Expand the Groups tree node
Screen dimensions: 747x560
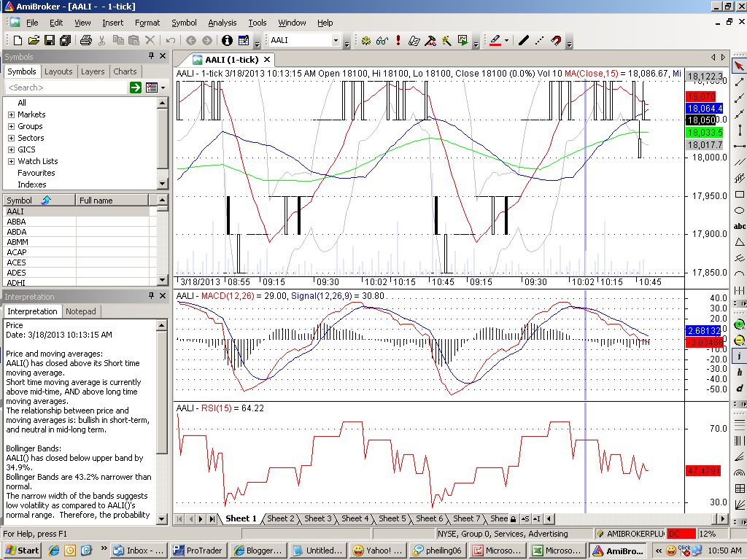coord(11,127)
